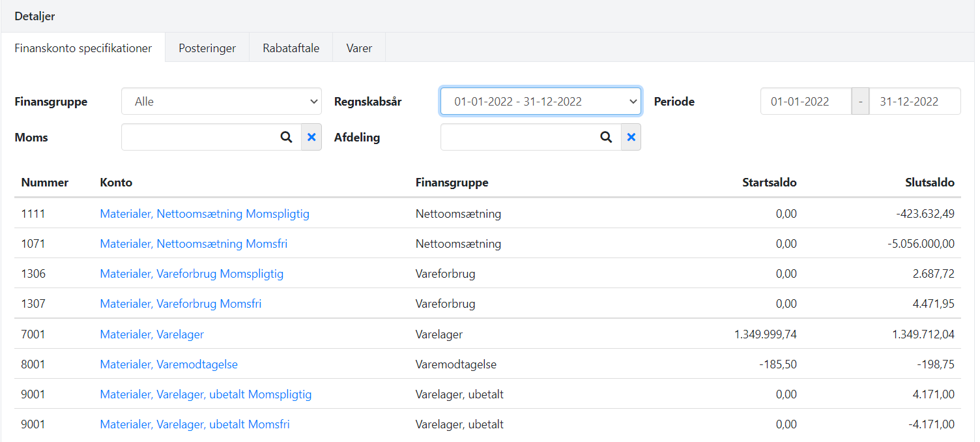Clear the Afdeling filter with the blue X
The image size is (980, 442).
[x=631, y=137]
